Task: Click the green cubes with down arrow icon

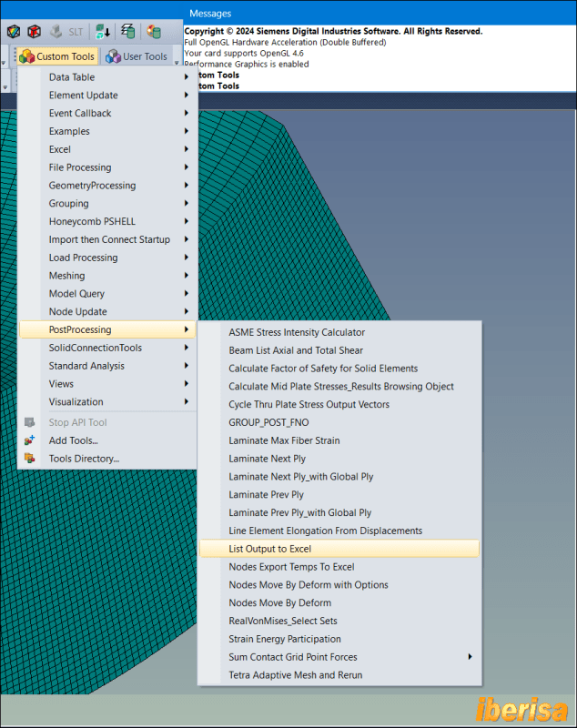Action: pos(102,32)
